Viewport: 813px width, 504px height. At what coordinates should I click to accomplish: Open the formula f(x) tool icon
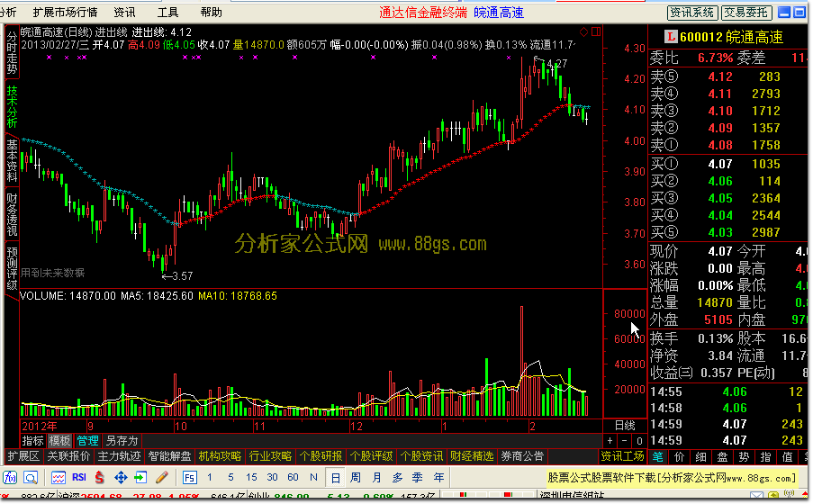[11, 477]
